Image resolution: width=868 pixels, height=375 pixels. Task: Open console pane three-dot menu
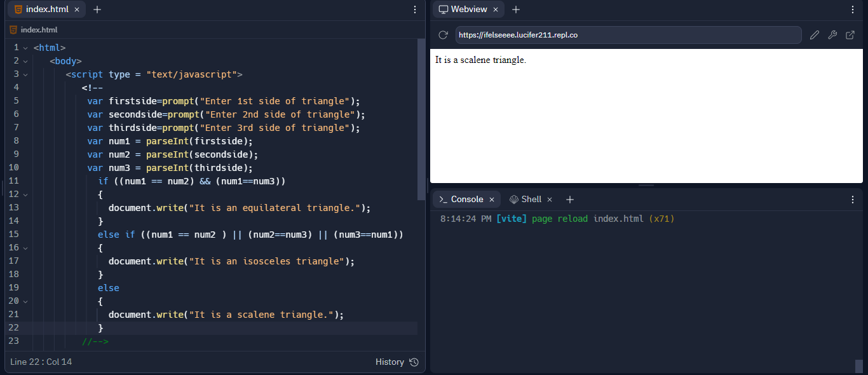coord(853,200)
